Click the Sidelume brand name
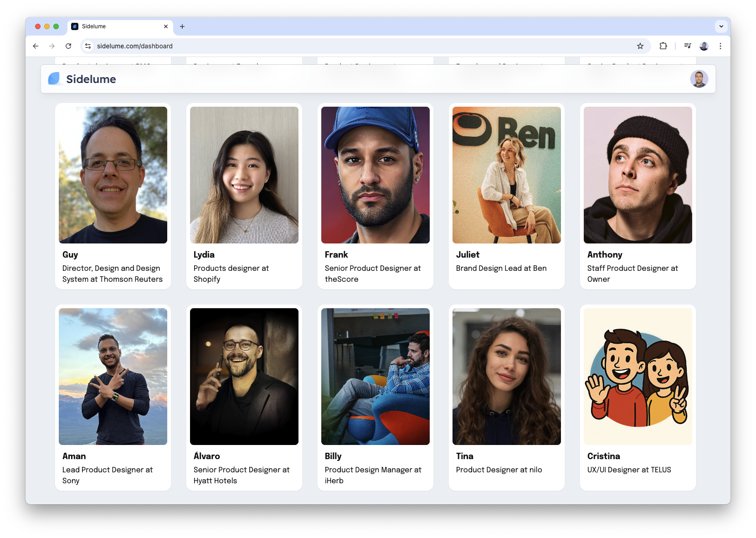Image resolution: width=756 pixels, height=538 pixels. point(91,79)
